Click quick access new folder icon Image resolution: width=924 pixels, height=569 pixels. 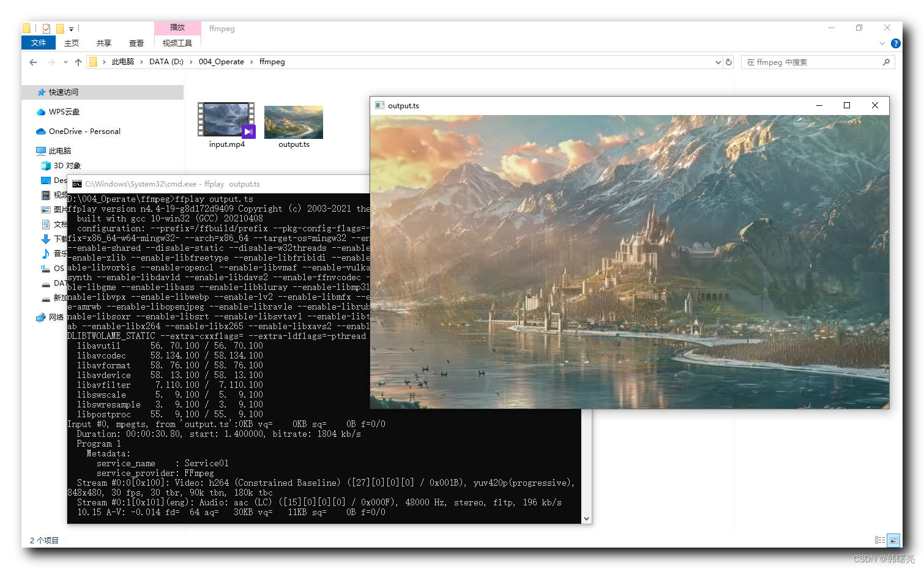point(60,28)
